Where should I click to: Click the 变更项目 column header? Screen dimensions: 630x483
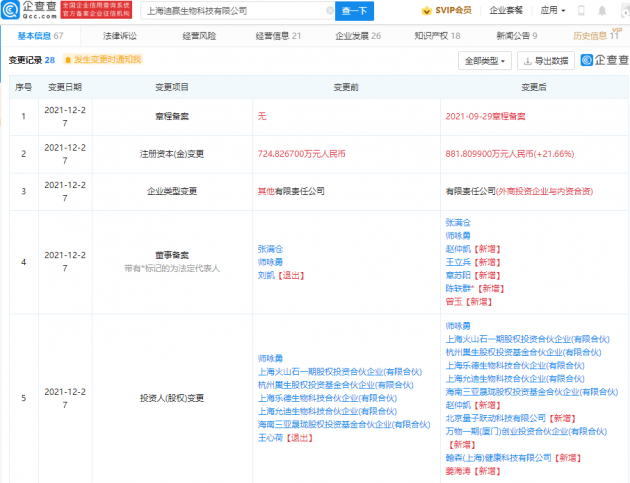172,87
